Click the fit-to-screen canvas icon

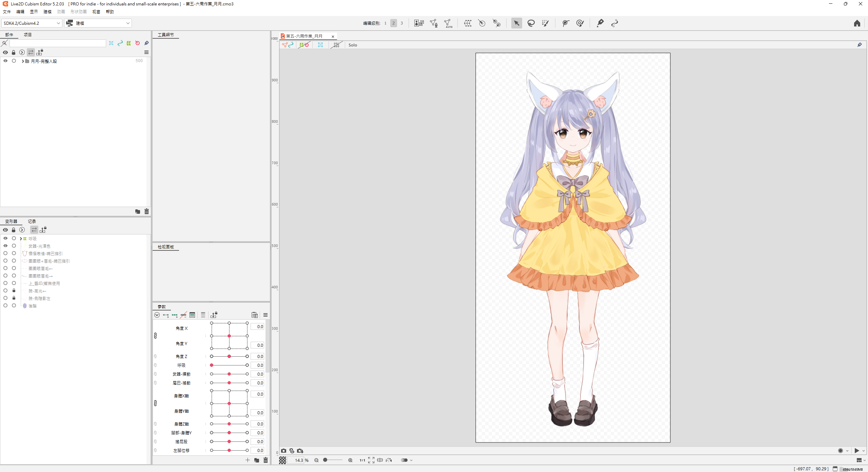(x=371, y=460)
